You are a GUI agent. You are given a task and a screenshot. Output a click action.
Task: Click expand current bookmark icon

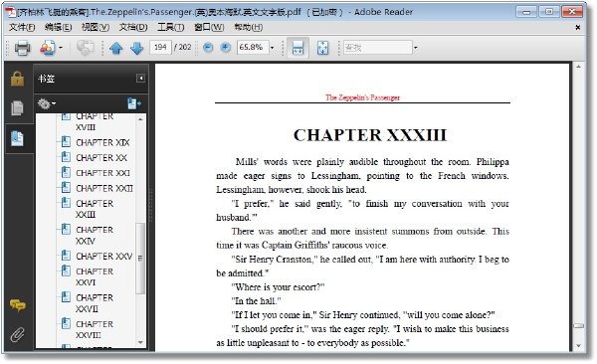(x=133, y=103)
